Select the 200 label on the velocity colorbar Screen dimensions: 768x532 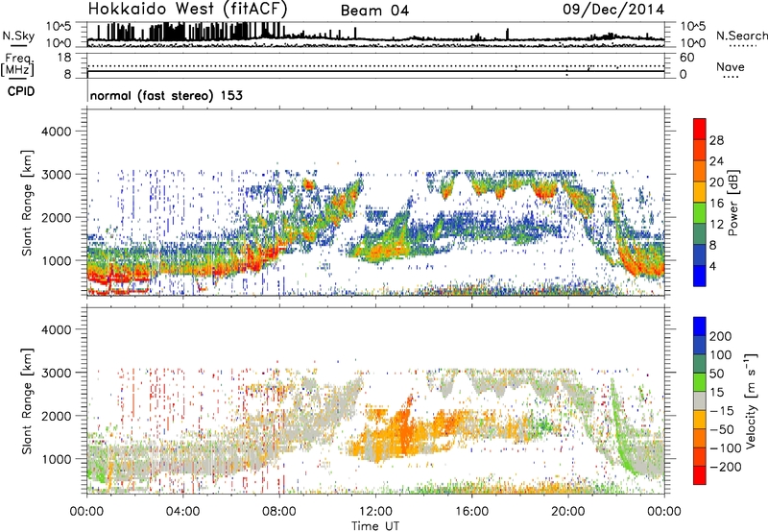pyautogui.click(x=721, y=336)
